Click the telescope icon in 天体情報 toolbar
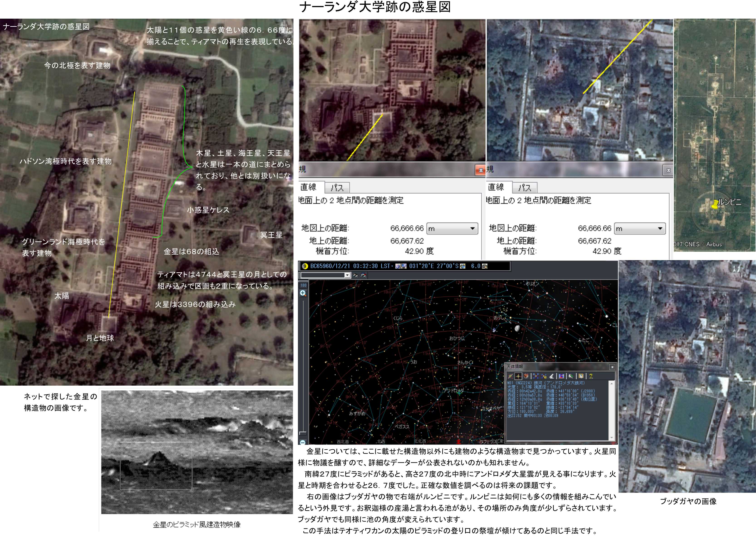 tap(551, 376)
